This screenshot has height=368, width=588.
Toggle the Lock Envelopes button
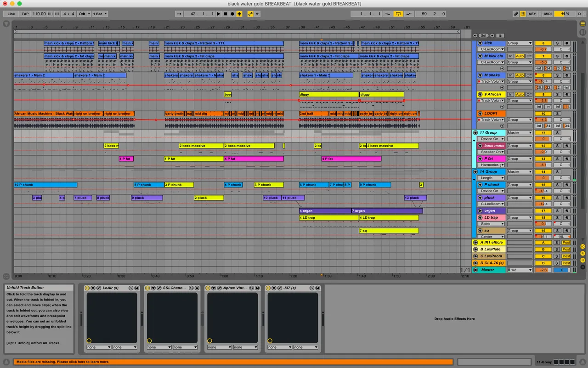500,35
